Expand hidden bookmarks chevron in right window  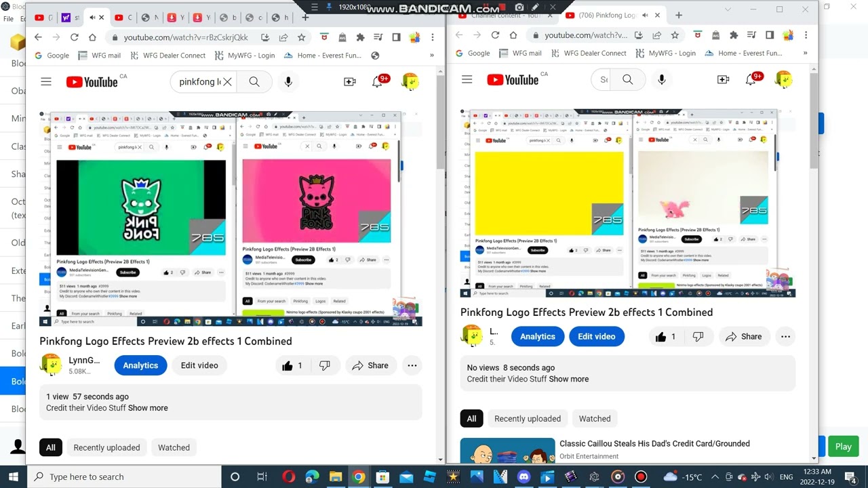805,53
